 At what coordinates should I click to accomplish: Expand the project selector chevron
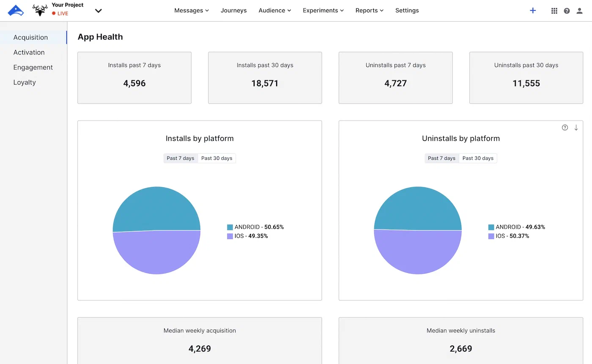(99, 11)
